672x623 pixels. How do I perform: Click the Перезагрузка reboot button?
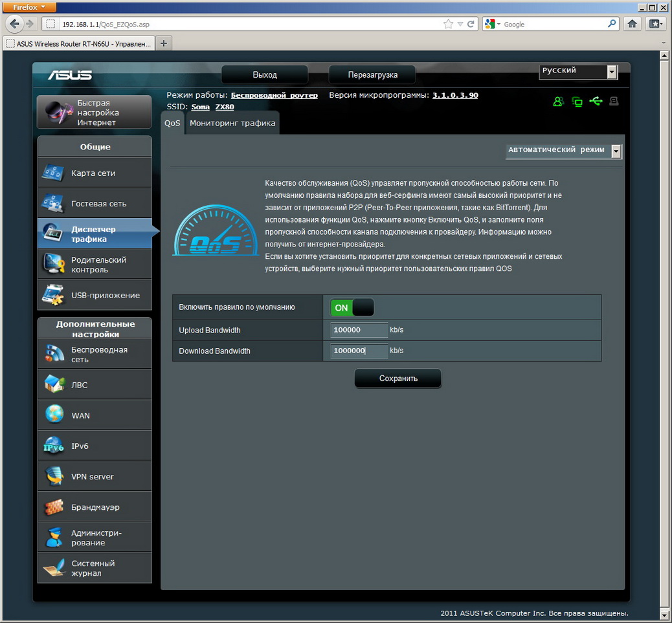(372, 74)
